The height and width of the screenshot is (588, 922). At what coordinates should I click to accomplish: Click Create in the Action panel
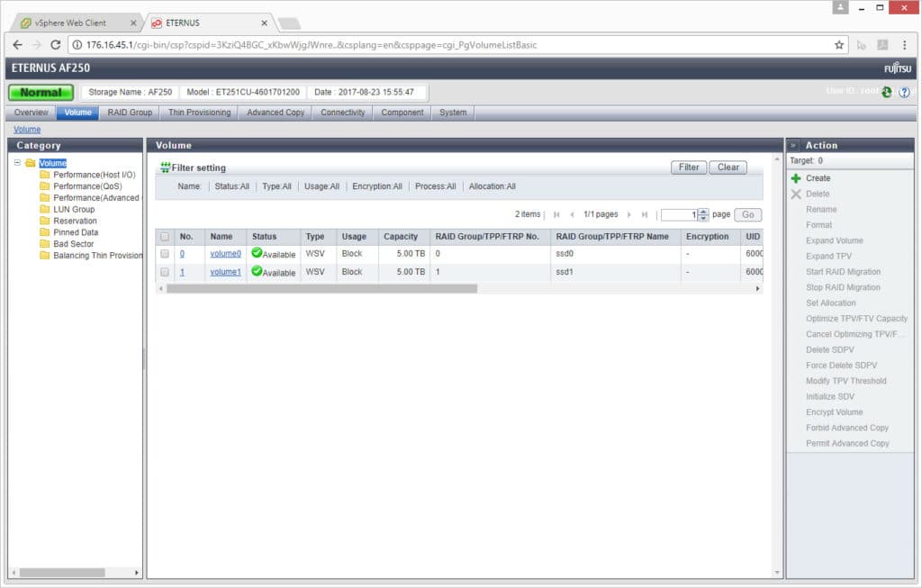click(818, 178)
